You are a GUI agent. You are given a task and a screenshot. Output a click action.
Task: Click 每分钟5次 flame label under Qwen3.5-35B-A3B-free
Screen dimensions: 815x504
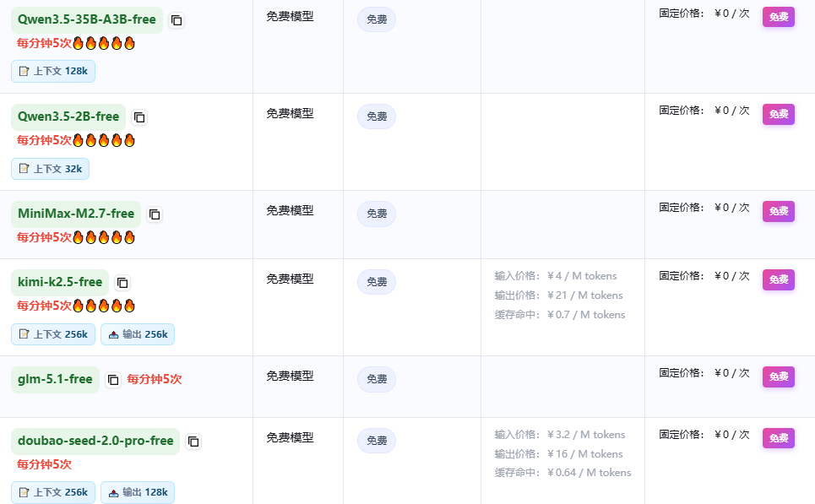(76, 43)
